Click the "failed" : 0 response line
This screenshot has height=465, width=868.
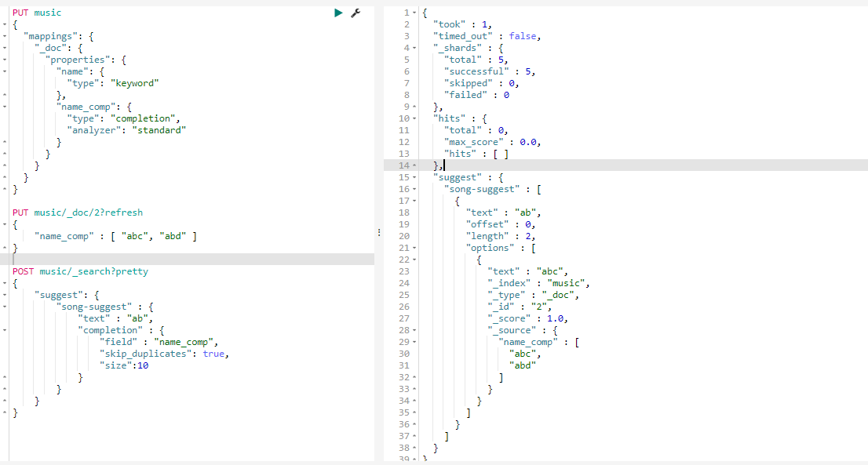[476, 95]
